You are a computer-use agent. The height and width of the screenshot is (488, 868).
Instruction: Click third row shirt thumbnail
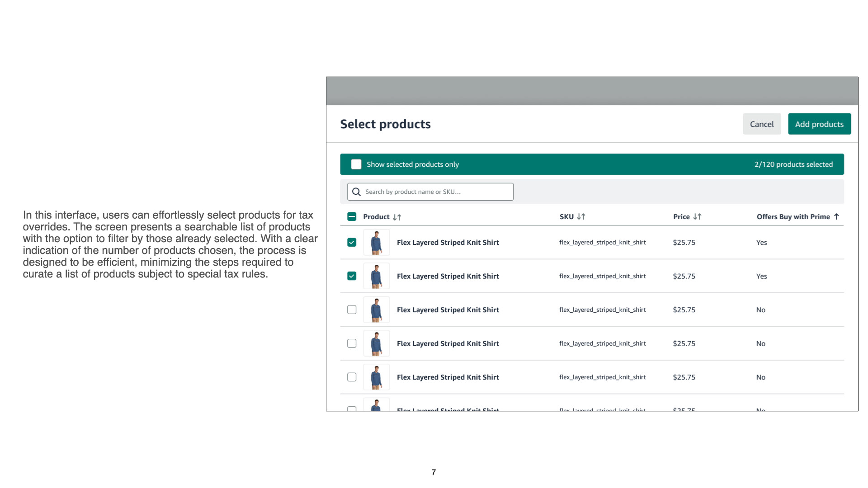[x=376, y=310]
